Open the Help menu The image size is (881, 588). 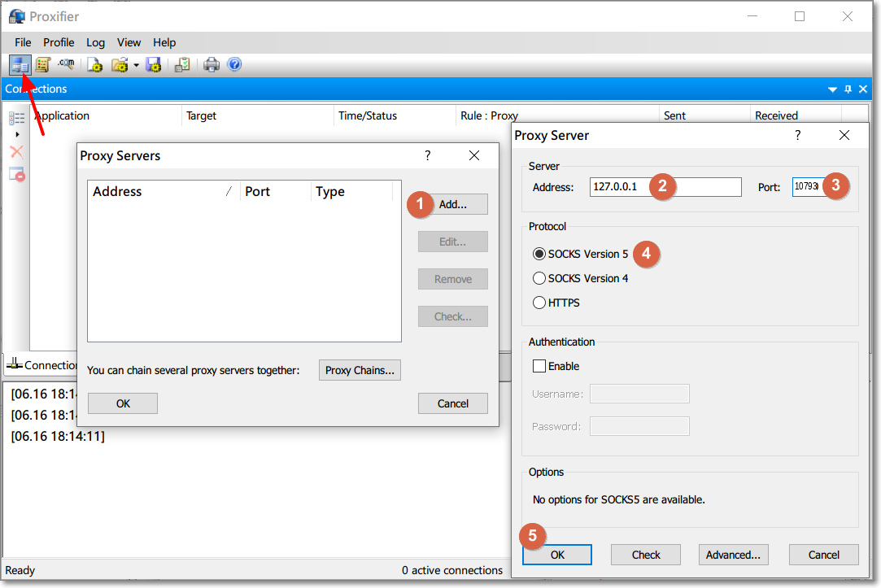coord(164,42)
